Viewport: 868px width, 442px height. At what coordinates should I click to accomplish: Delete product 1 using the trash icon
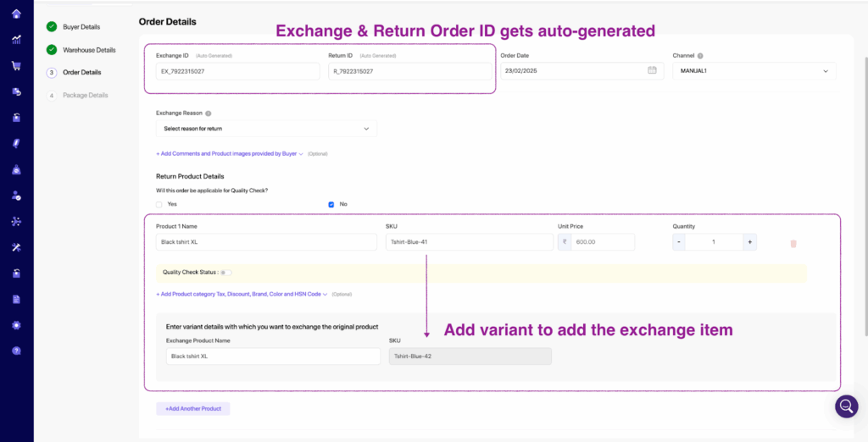point(793,244)
